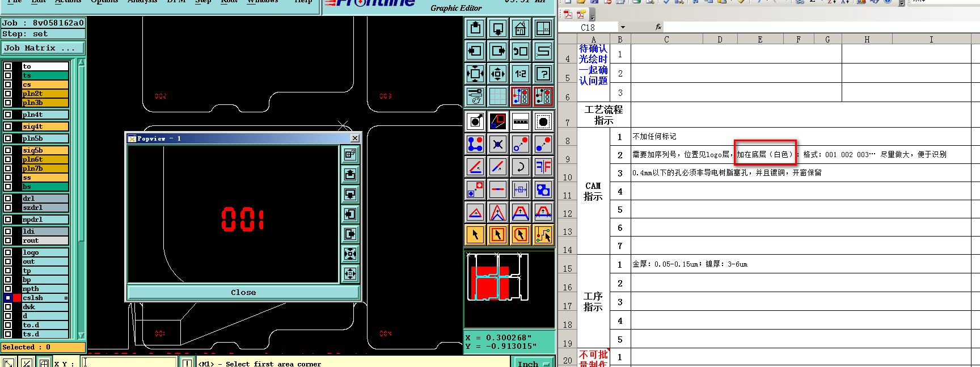Click the Popview title bar X button

[355, 138]
